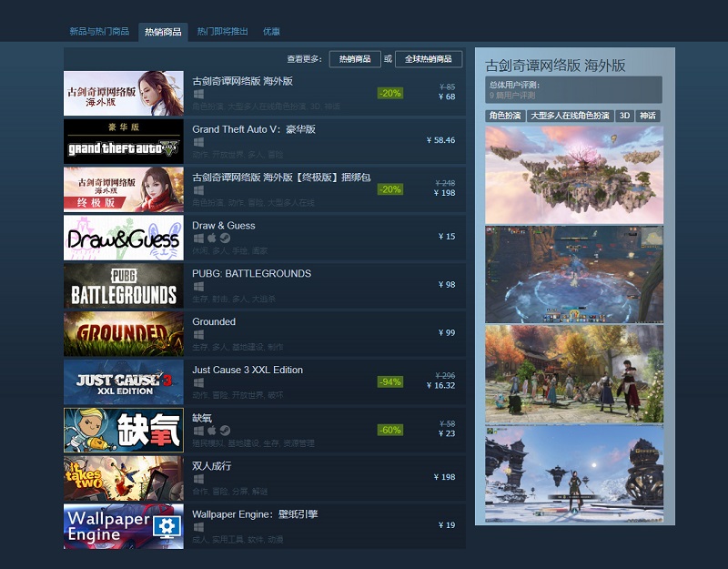
Task: Click the ¥ 23 price of 缺氧
Action: [447, 434]
